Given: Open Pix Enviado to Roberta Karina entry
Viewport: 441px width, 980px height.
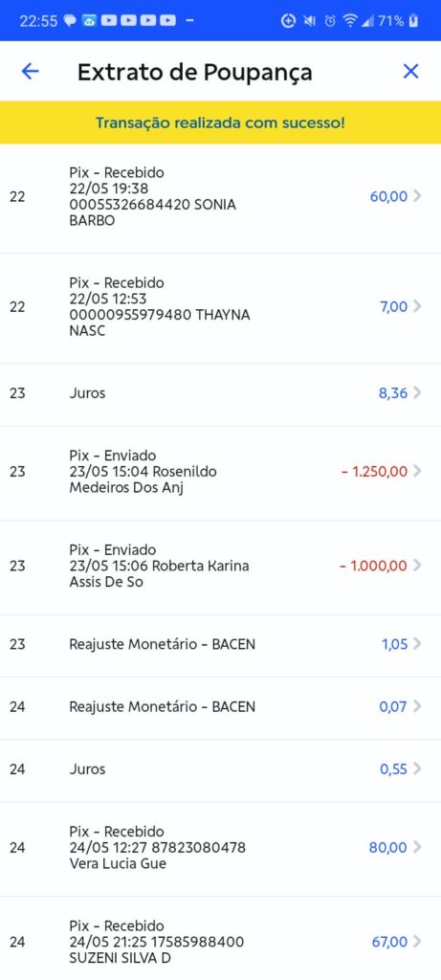Looking at the screenshot, I should pyautogui.click(x=220, y=567).
